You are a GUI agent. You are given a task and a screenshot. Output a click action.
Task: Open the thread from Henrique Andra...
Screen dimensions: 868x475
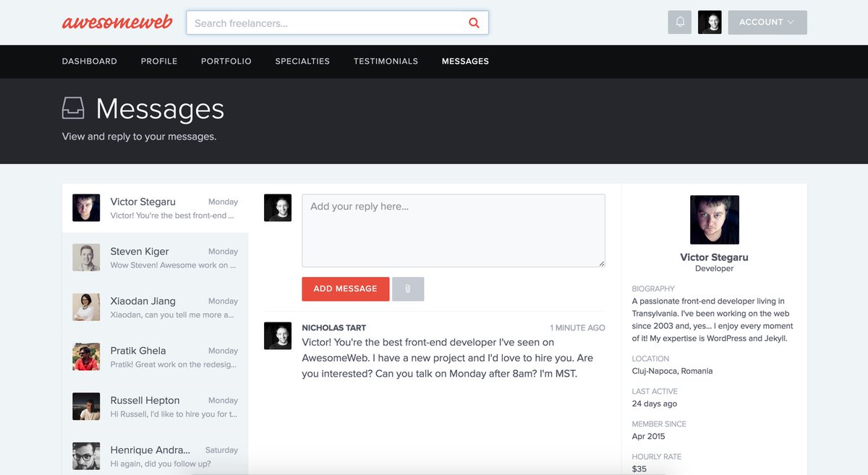coord(154,456)
